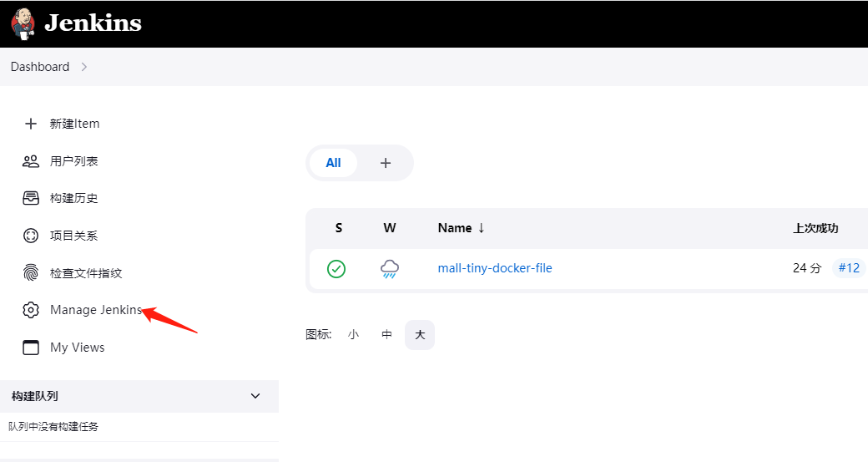Image resolution: width=868 pixels, height=462 pixels.
Task: Collapse the 构建队列 panel chevron
Action: click(255, 396)
